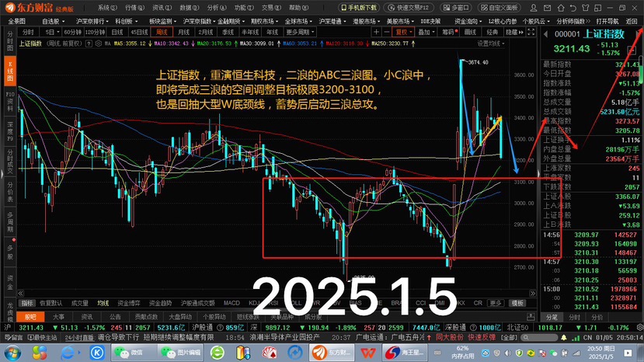
Task: Open the 更多周期 dropdown
Action: 300,32
